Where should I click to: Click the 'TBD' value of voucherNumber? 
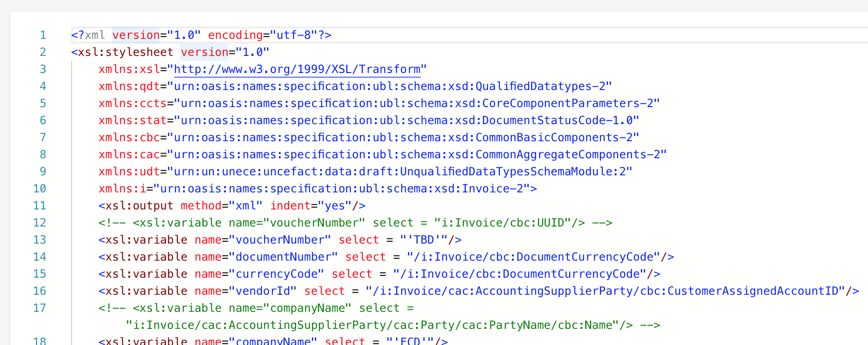(424, 240)
